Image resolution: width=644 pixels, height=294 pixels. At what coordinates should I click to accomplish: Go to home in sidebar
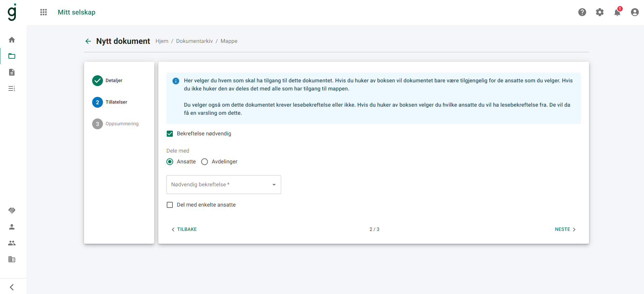[x=12, y=40]
